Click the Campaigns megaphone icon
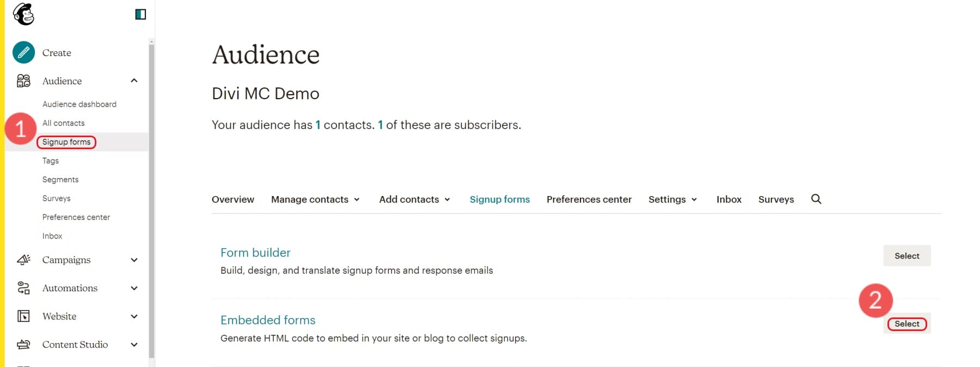 pyautogui.click(x=23, y=260)
